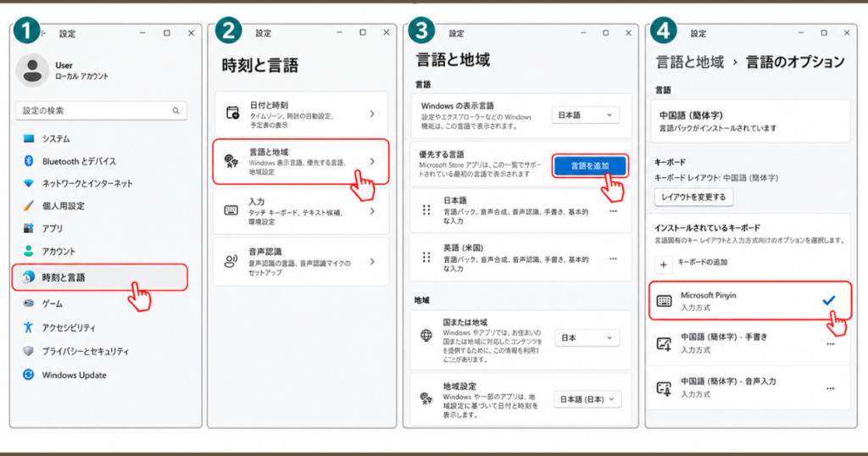Click the Bluetooth icon in window 1 sidebar

(x=28, y=161)
